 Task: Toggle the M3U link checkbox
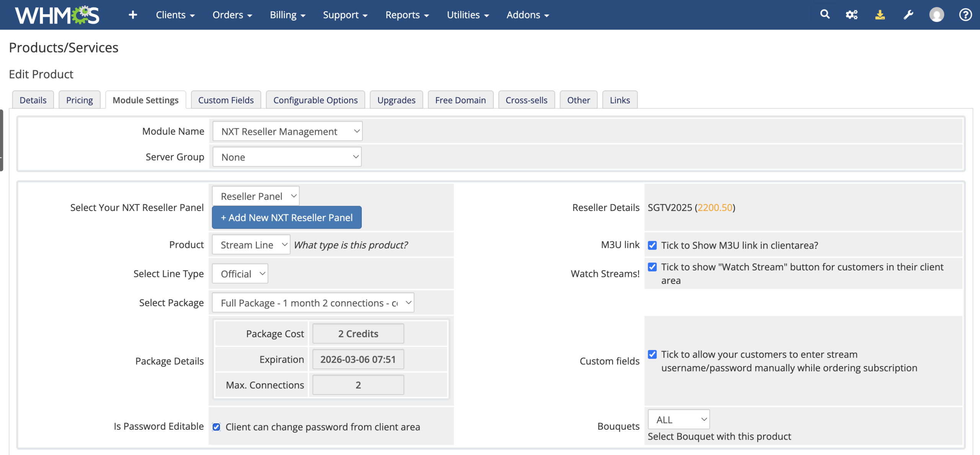coord(652,246)
